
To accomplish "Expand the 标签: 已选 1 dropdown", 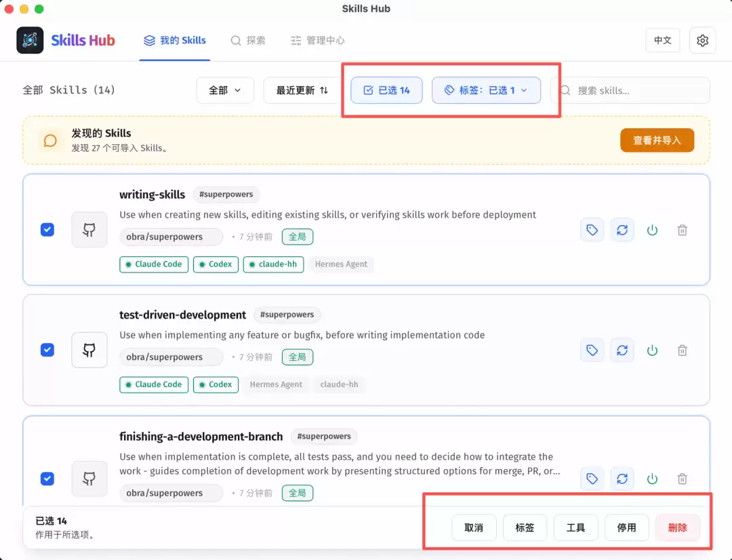I will click(x=486, y=90).
